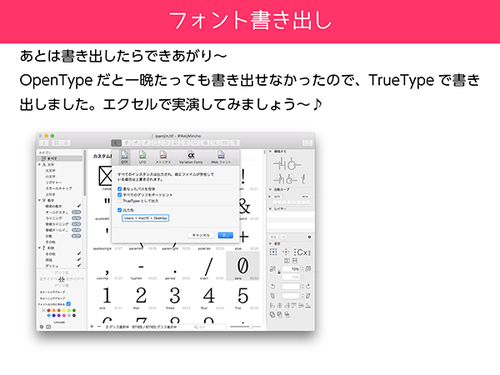Collapse the top right-panel section triangle

[x=270, y=151]
